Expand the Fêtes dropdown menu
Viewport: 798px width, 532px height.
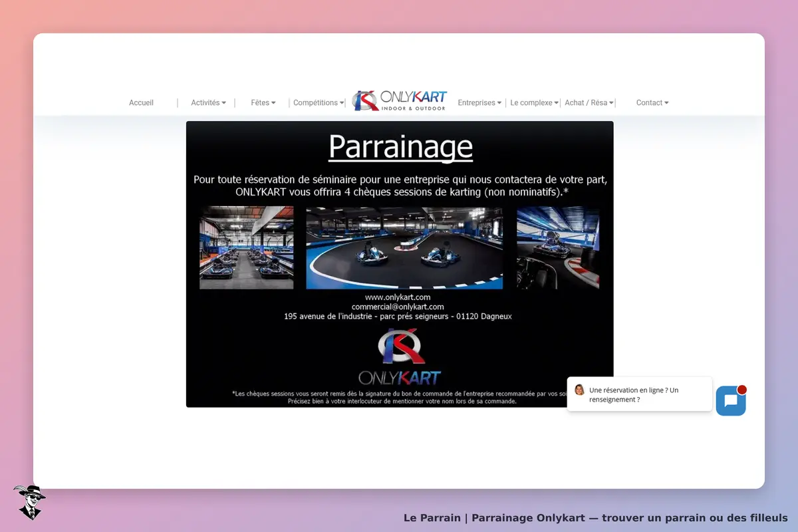click(x=263, y=103)
